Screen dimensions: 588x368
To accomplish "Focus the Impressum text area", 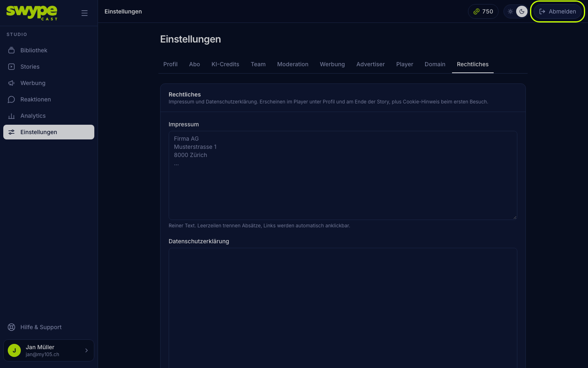I will (x=343, y=175).
